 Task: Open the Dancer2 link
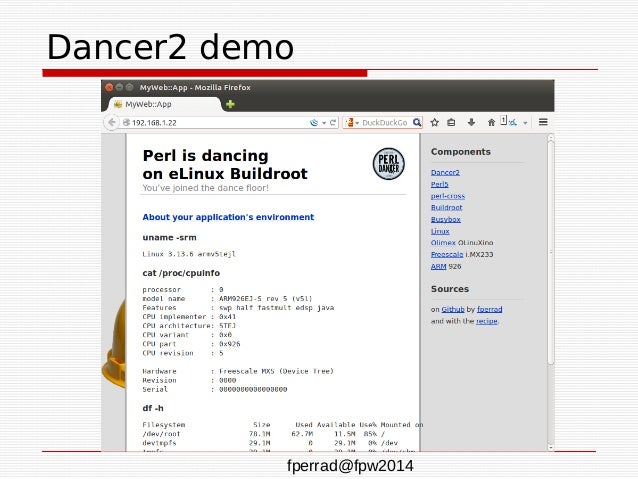(x=445, y=172)
